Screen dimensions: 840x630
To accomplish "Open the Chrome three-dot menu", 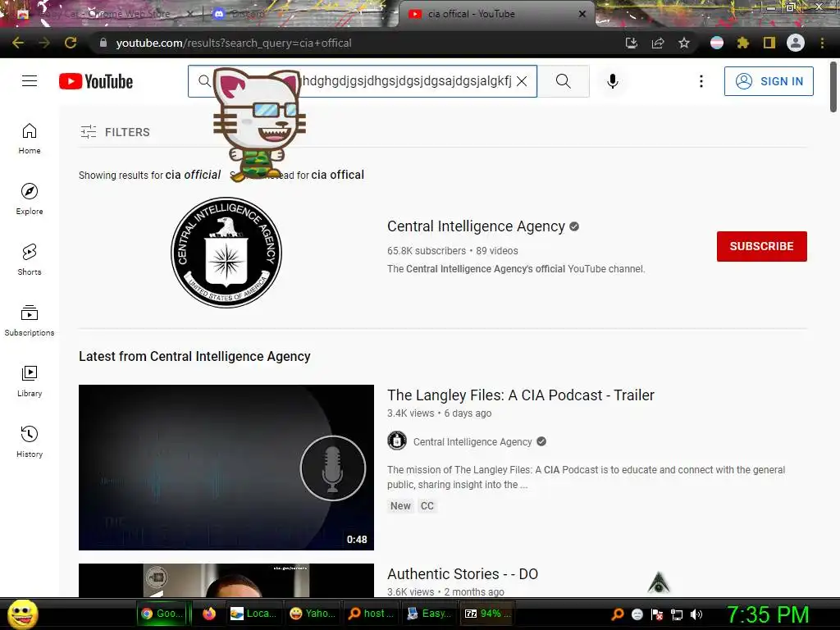I will (x=822, y=43).
